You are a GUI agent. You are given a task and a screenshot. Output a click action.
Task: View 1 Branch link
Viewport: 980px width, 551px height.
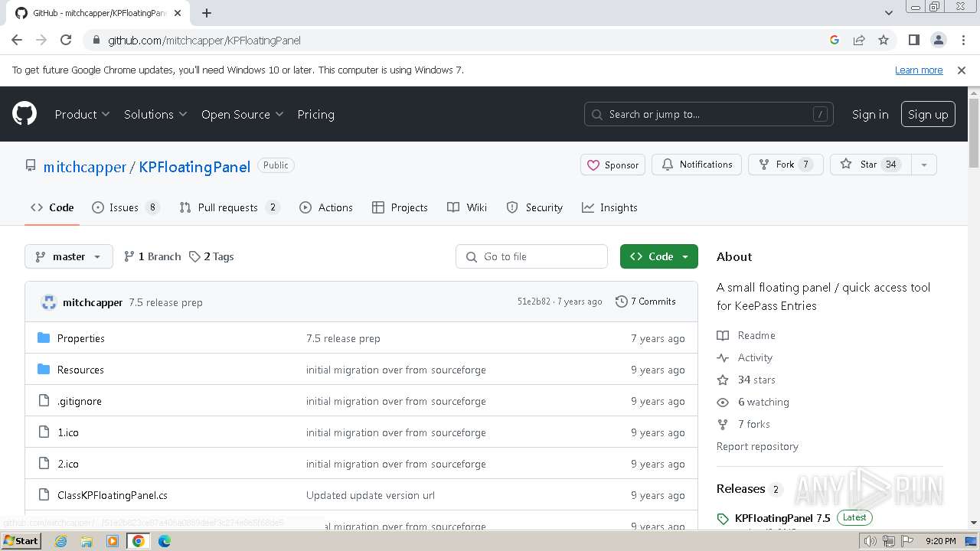pos(152,256)
